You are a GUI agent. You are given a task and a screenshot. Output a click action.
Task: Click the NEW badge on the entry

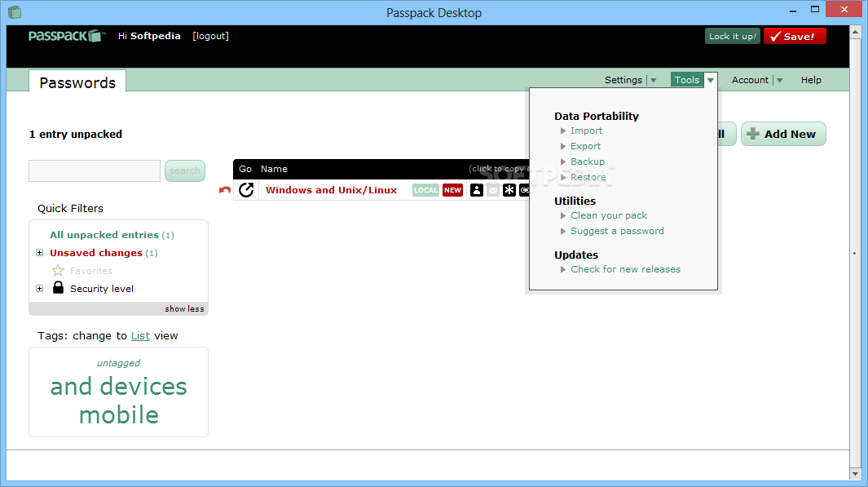pos(452,190)
